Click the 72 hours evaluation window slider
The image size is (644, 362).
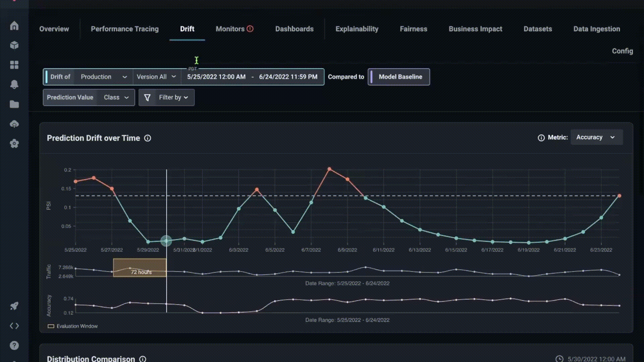[x=140, y=268]
